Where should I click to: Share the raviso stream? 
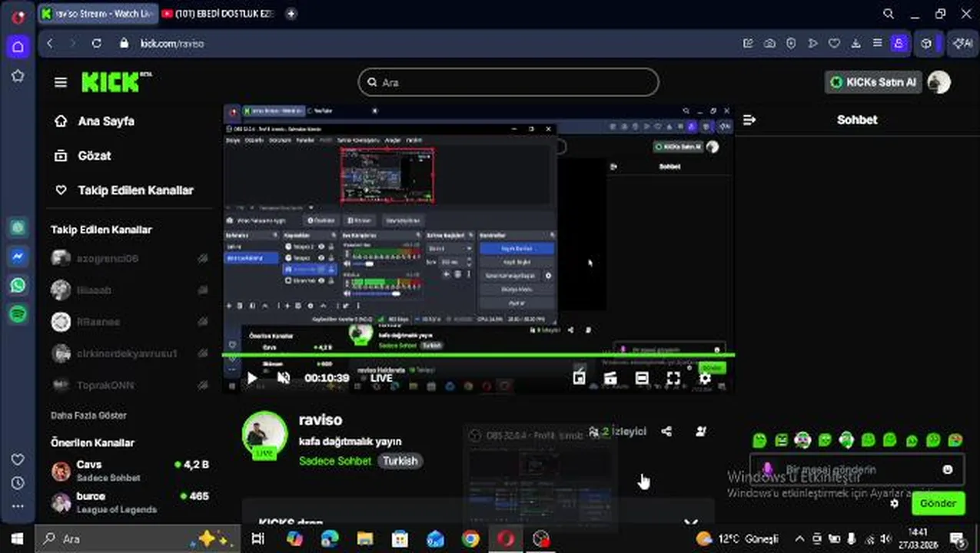pos(666,432)
